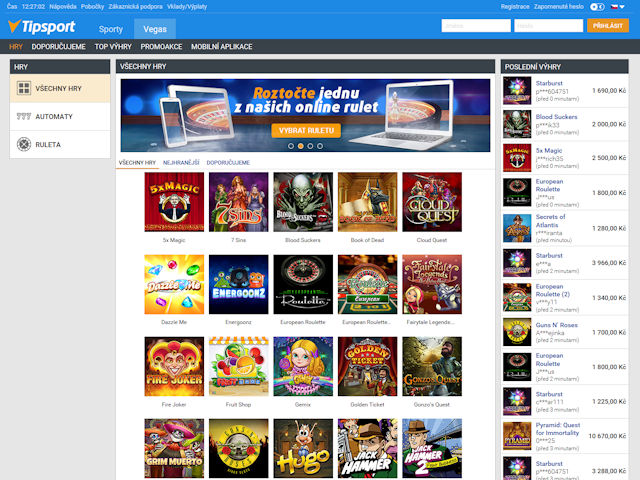This screenshot has height=480, width=640.
Task: Open Guns N' Roses game tile
Action: click(x=239, y=449)
